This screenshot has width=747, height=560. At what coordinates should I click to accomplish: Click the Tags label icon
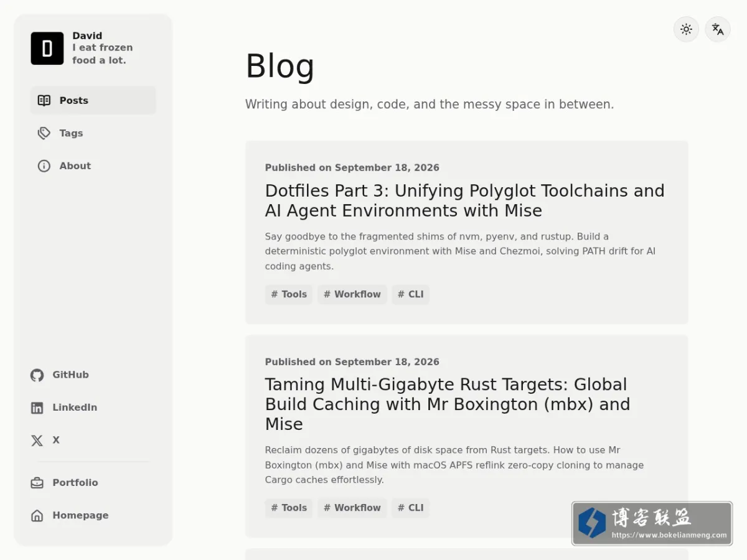[44, 133]
